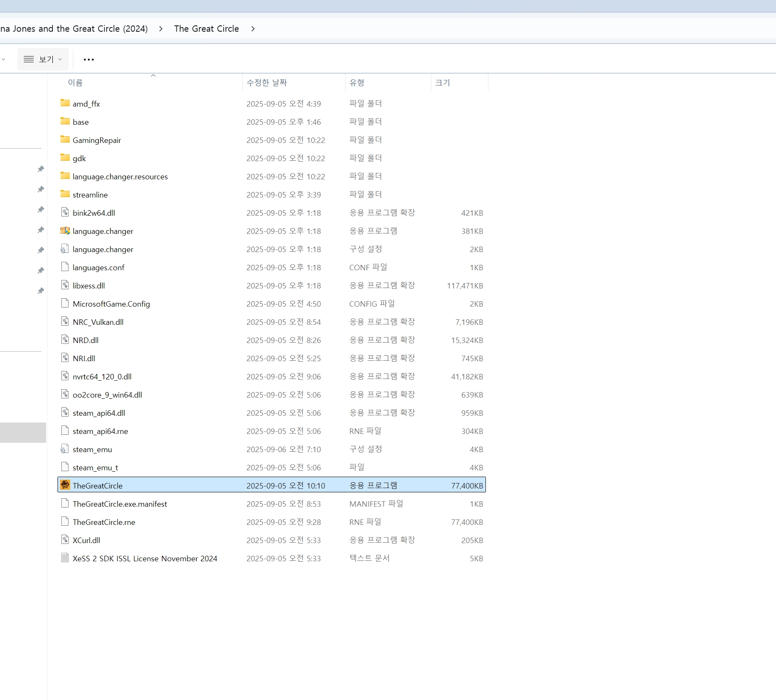
Task: Click the streamline folder icon
Action: click(x=65, y=194)
